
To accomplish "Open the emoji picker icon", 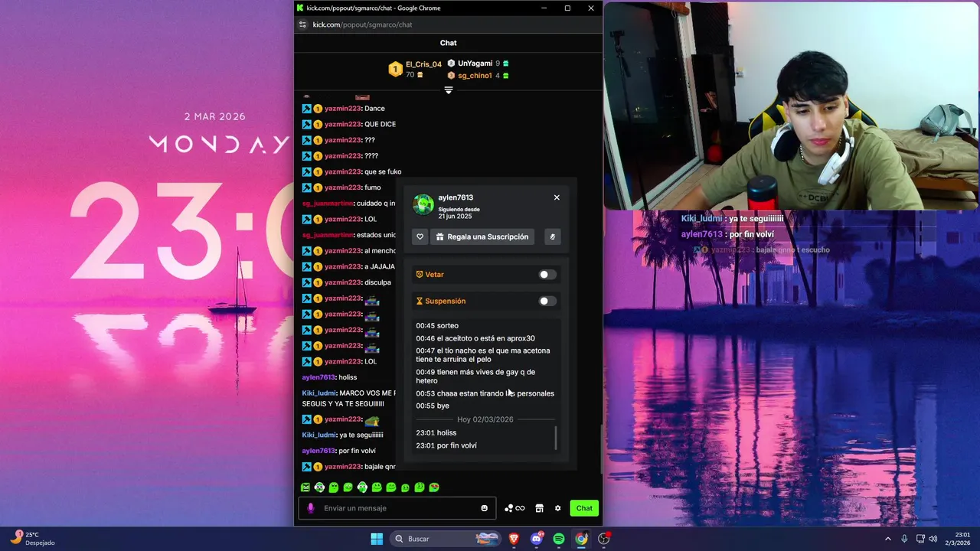I will [x=484, y=508].
